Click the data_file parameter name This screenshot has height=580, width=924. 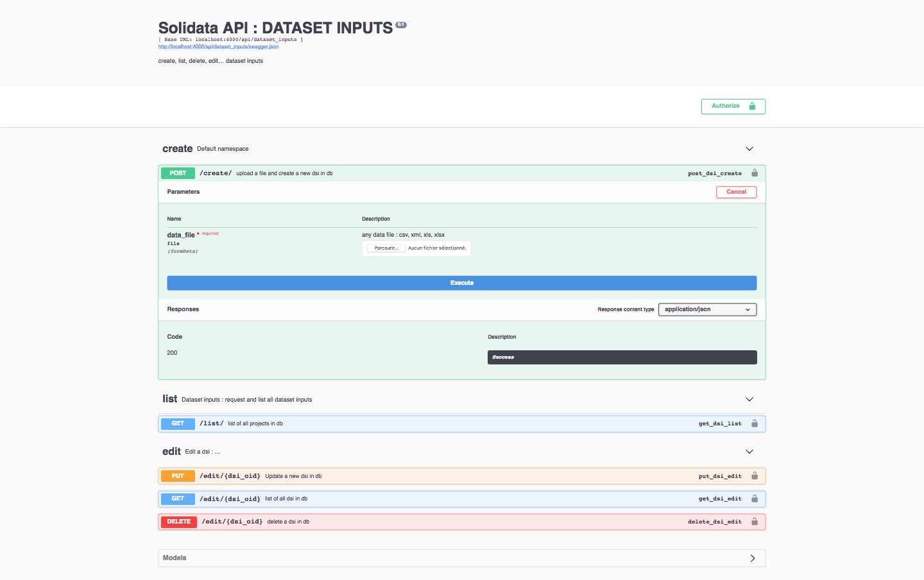point(181,235)
